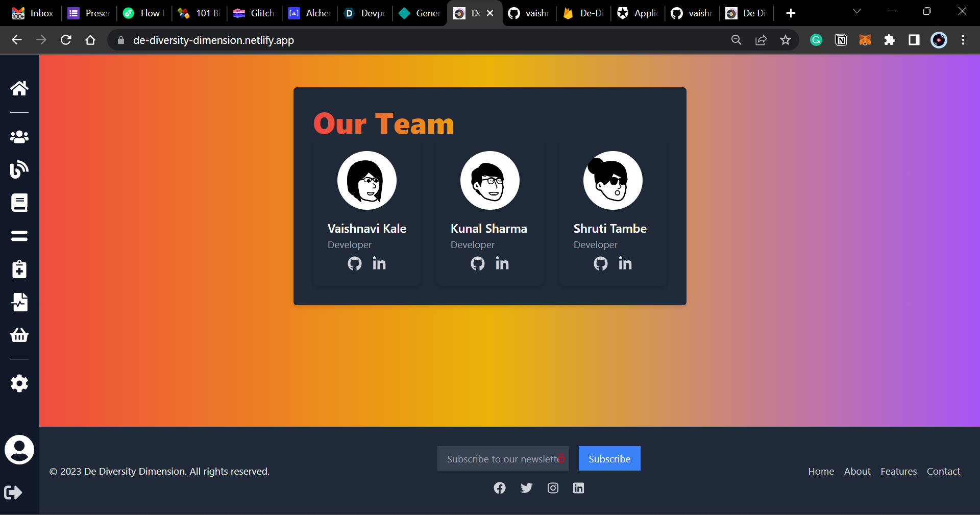This screenshot has width=980, height=515.
Task: Open the extensions puzzle icon
Action: pyautogui.click(x=890, y=40)
